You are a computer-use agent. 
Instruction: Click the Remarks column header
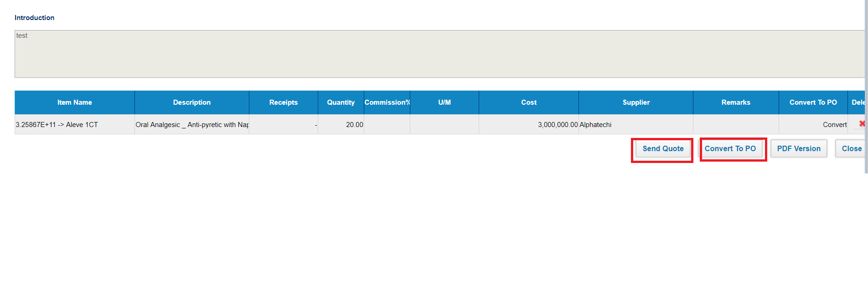pyautogui.click(x=736, y=102)
